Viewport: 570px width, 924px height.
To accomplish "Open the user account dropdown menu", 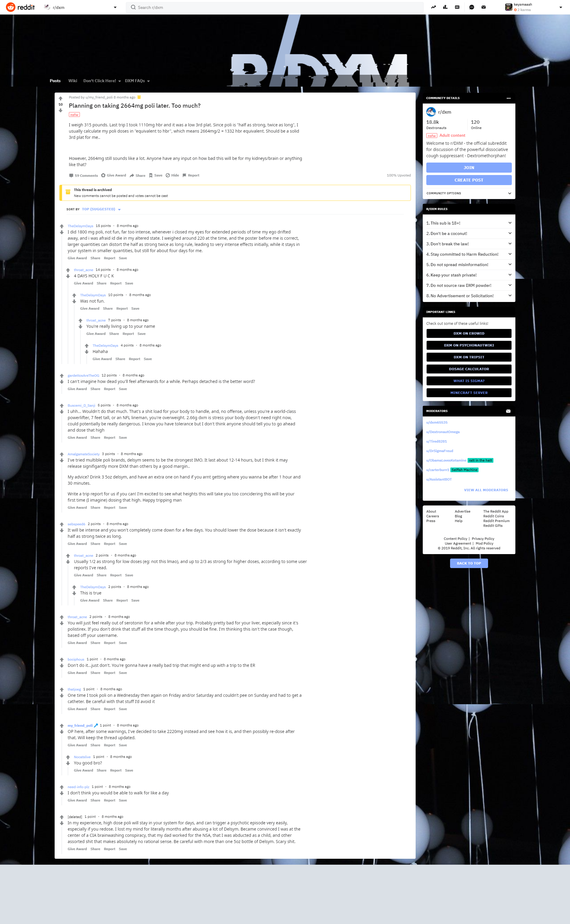I will [x=534, y=7].
